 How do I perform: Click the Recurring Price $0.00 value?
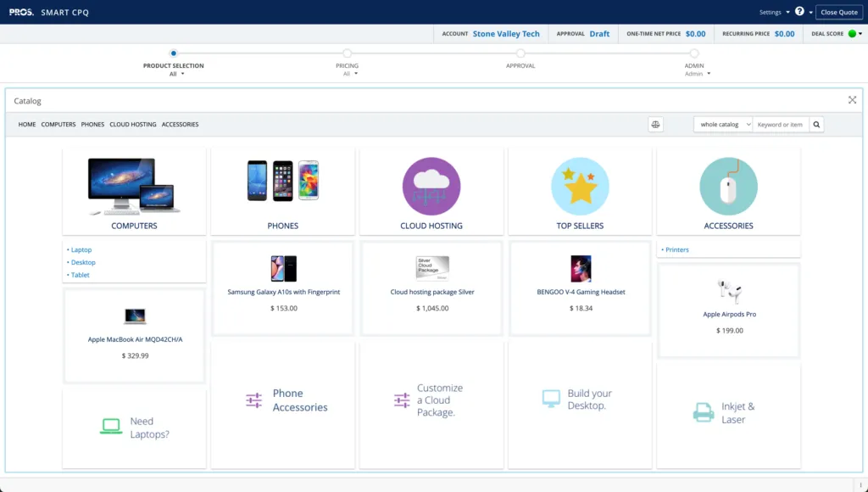(784, 34)
